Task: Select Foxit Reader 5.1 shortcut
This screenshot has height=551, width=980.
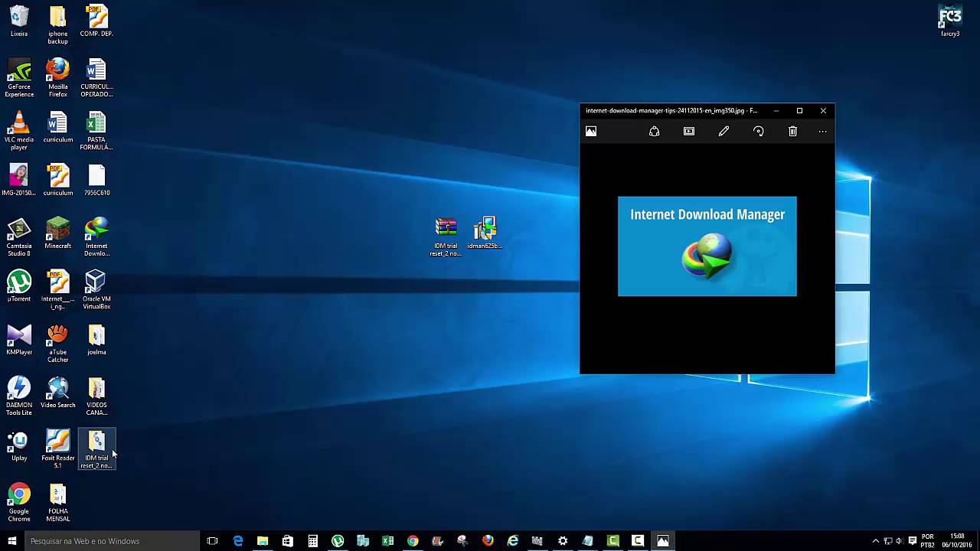Action: (x=57, y=449)
